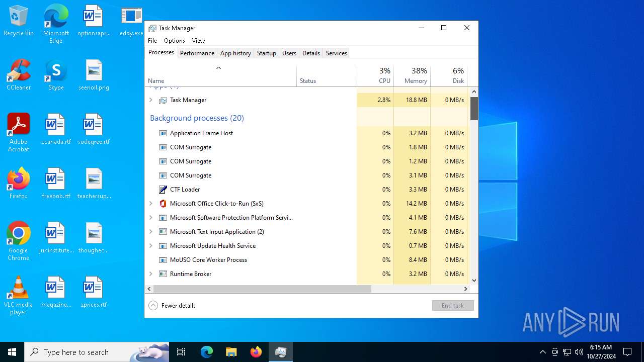644x362 pixels.
Task: Sort processes by Disk usage
Action: click(449, 76)
